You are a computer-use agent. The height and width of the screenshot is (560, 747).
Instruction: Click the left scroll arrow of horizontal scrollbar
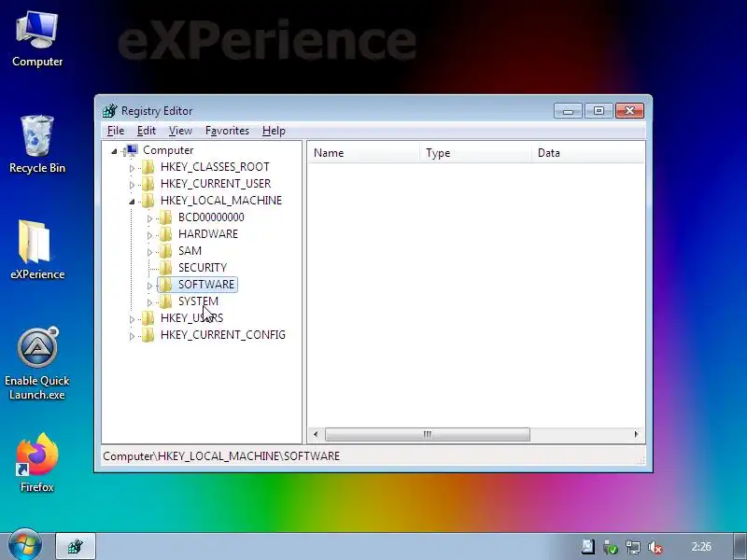pos(316,434)
